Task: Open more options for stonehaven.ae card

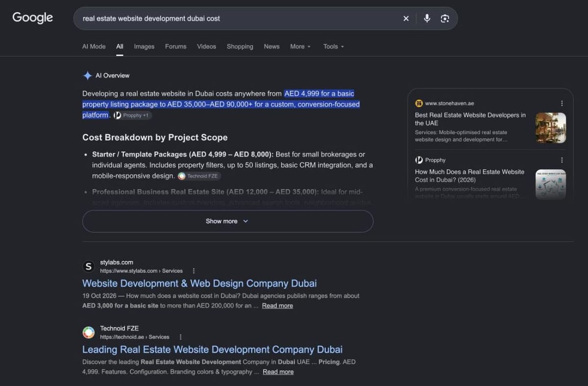Action: tap(562, 103)
